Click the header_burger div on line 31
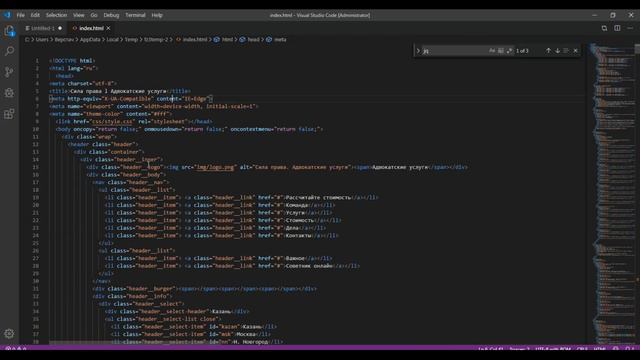Image resolution: width=640 pixels, height=360 pixels. click(x=204, y=289)
